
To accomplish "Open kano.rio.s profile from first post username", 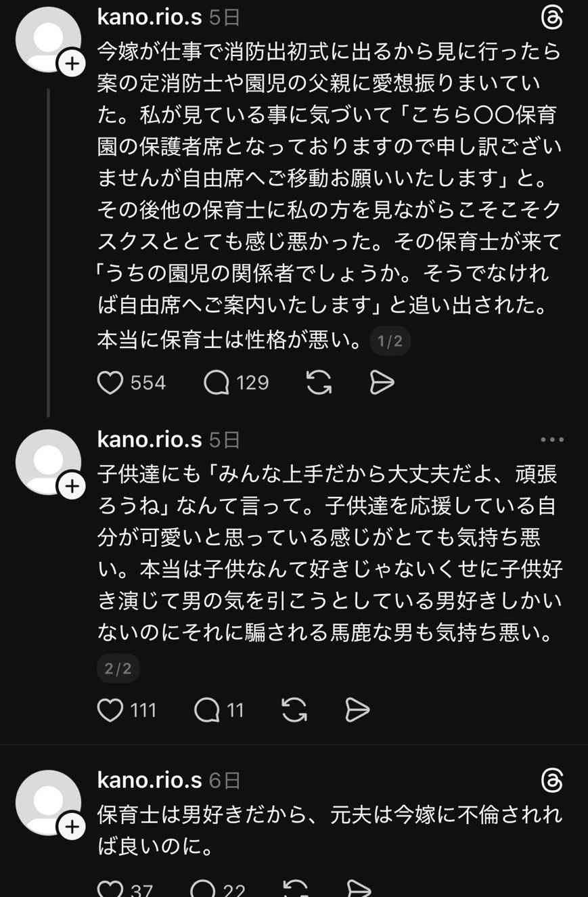I will coord(150,17).
